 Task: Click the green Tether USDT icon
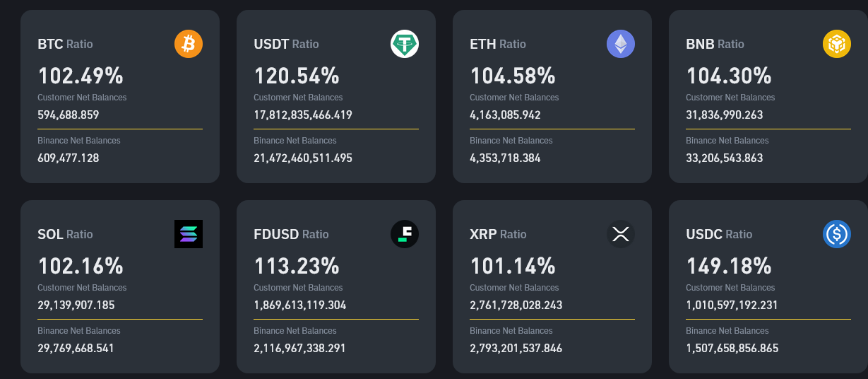405,45
